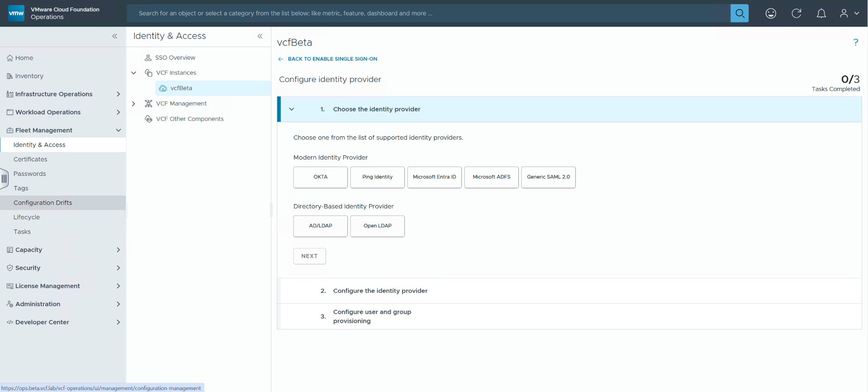Open Lifecycle menu item

[63, 217]
